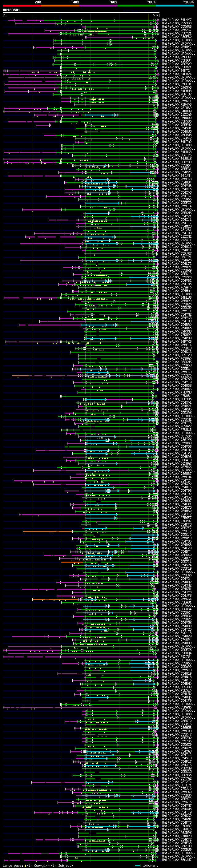Open the UniRef100_Q5CY21 entry
The image size is (197, 868).
click(177, 33)
